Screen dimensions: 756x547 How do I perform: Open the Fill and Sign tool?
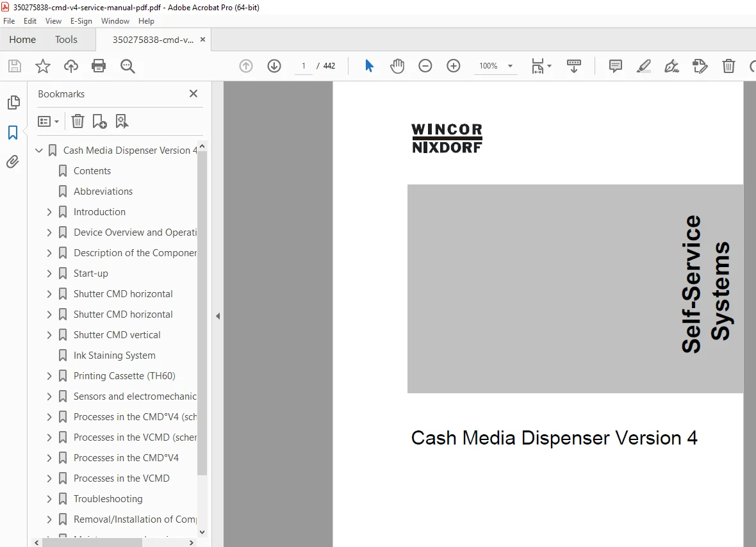coord(671,66)
